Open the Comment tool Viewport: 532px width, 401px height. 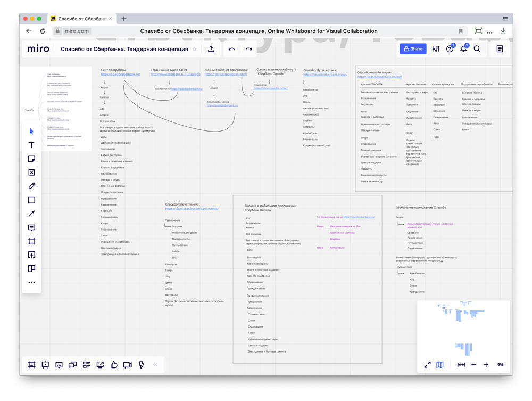pos(31,227)
